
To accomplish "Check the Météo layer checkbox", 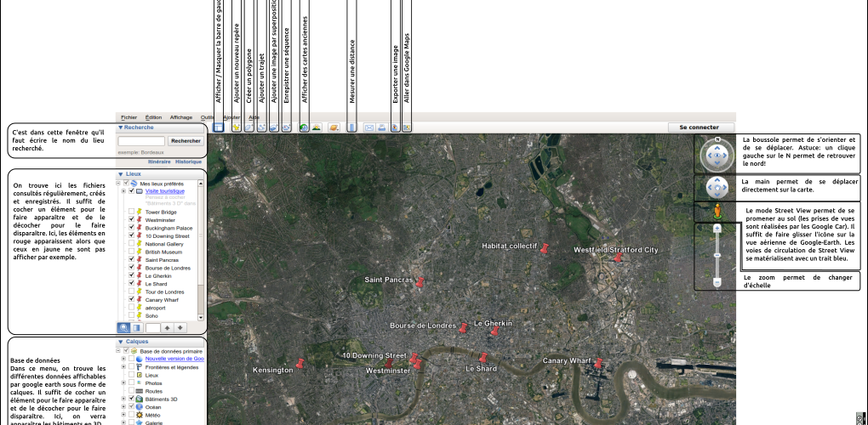I will (x=131, y=415).
